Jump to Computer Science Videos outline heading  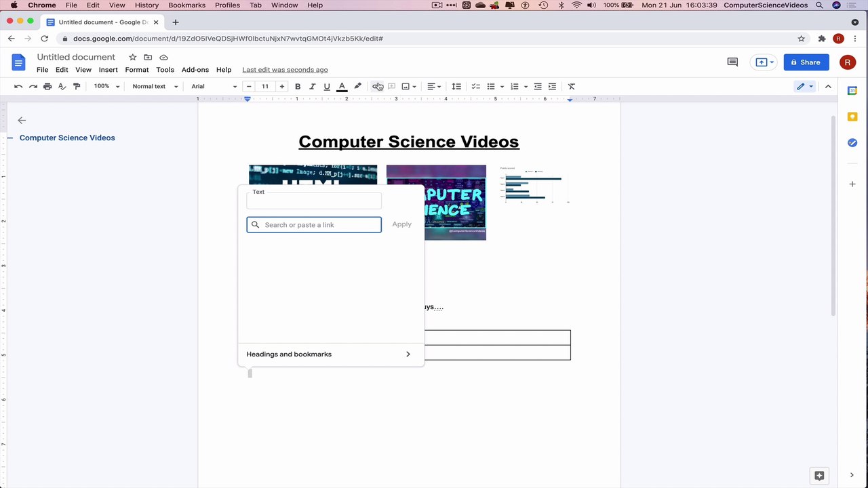[67, 138]
